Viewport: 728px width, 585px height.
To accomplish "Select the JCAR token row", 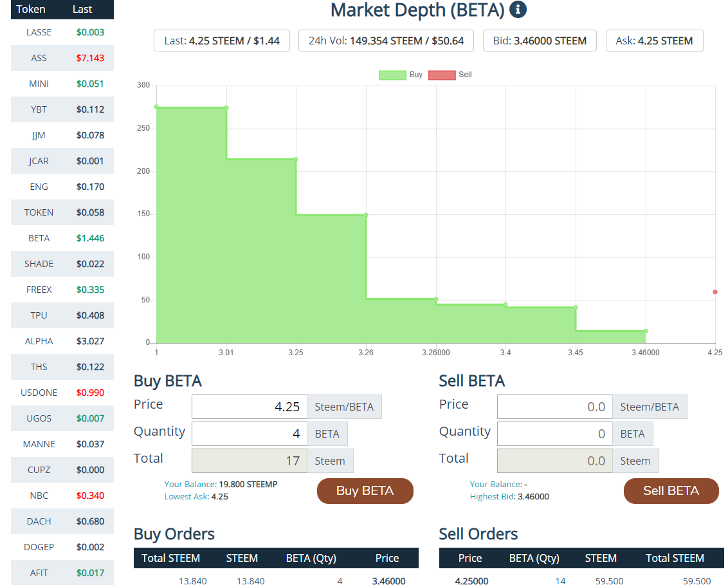I will 62,161.
